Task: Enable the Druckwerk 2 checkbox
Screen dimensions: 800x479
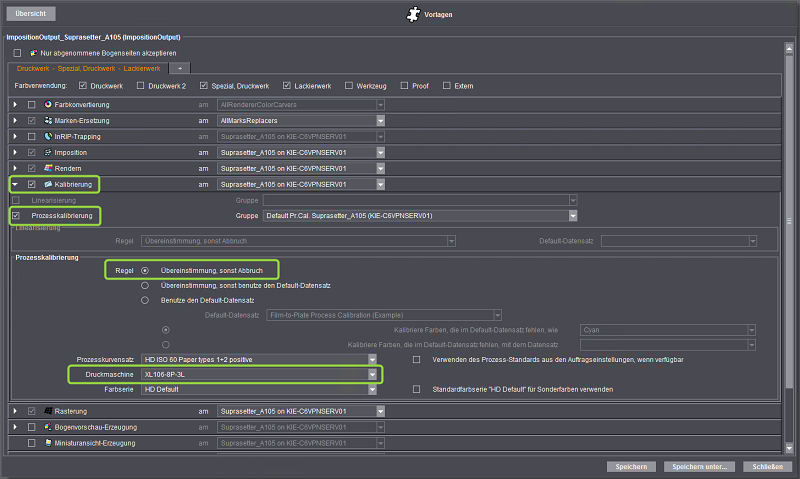Action: coord(138,86)
